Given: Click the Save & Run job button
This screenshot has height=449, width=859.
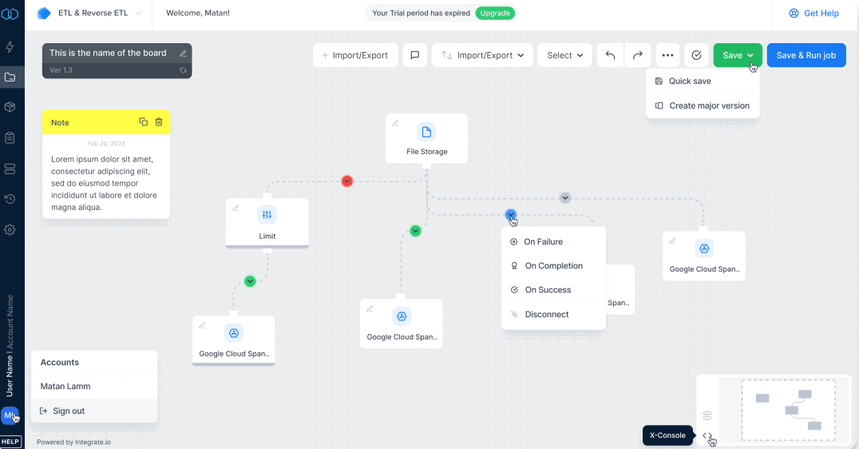Looking at the screenshot, I should click(x=805, y=55).
